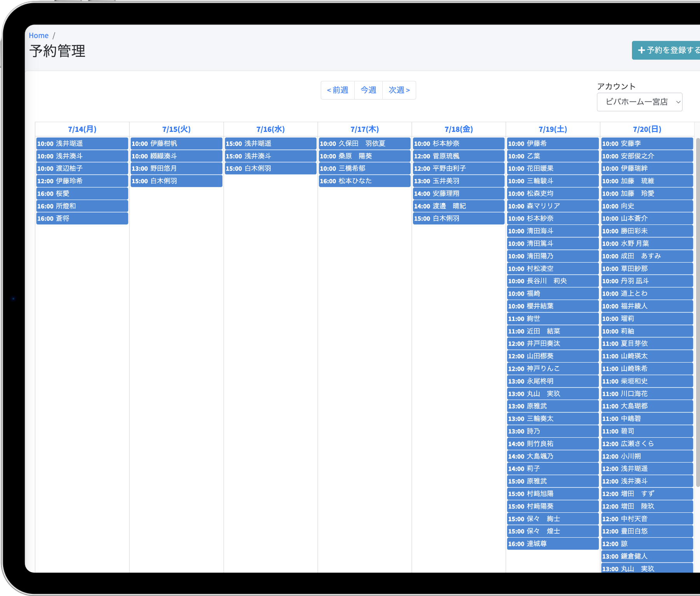Open 13:00 野田悠月 reservation on Tuesday
The width and height of the screenshot is (700, 596).
(x=176, y=168)
